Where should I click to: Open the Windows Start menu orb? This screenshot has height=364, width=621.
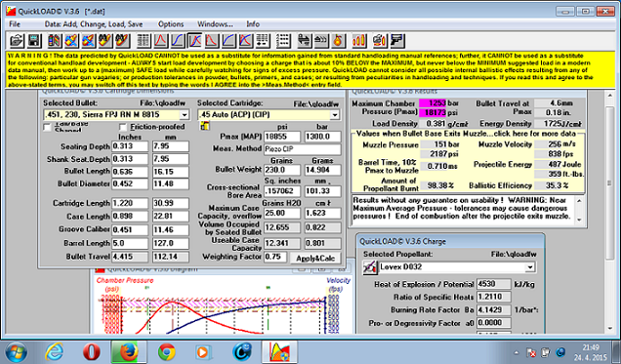(16, 351)
